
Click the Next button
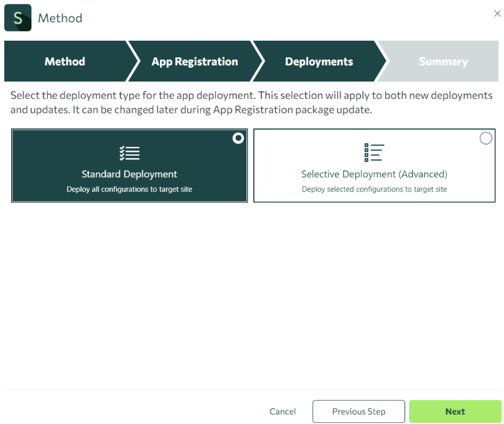point(455,411)
